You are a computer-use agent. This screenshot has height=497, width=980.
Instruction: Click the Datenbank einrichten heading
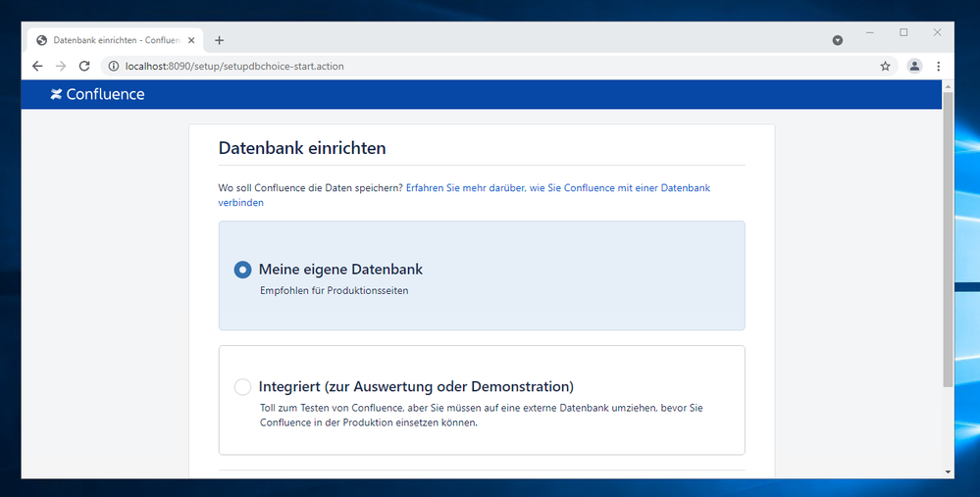(x=302, y=149)
